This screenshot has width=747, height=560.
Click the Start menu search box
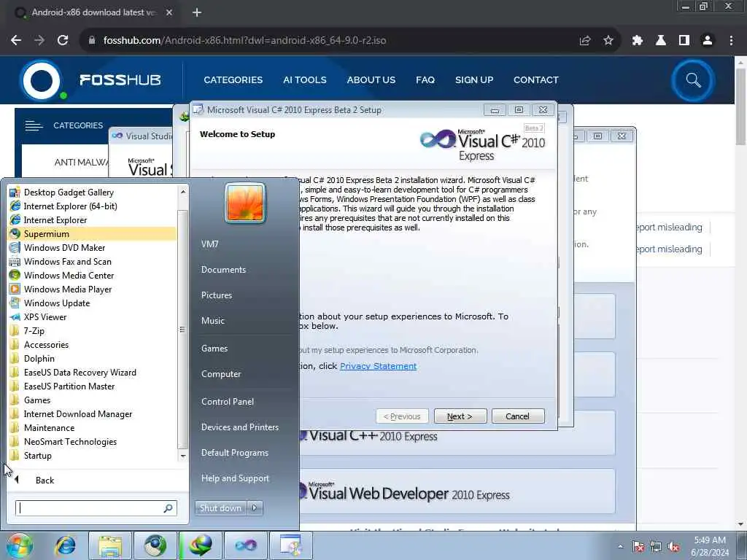click(x=96, y=508)
